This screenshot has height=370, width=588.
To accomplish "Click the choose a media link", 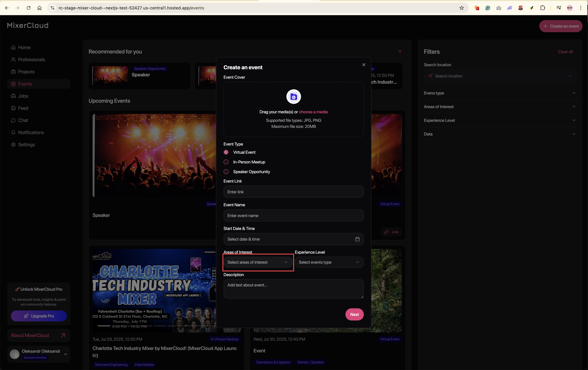I will pos(313,112).
